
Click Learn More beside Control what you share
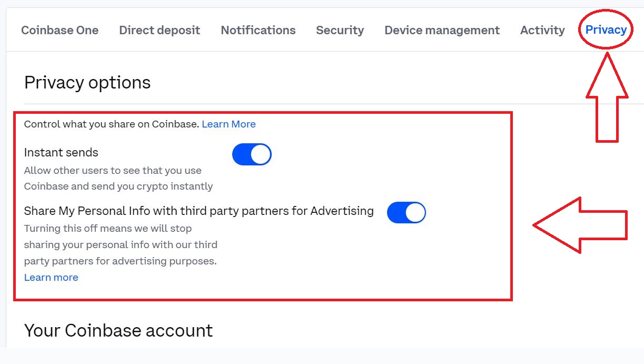click(229, 124)
